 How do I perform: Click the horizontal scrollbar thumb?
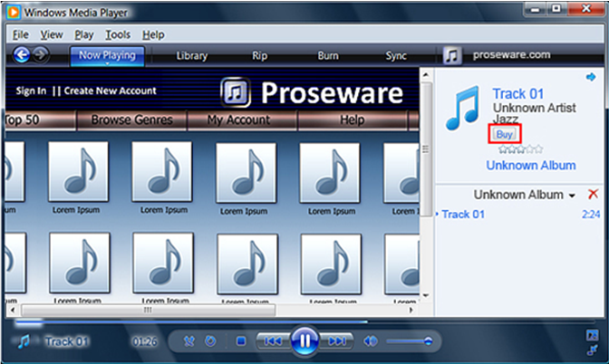point(149,310)
